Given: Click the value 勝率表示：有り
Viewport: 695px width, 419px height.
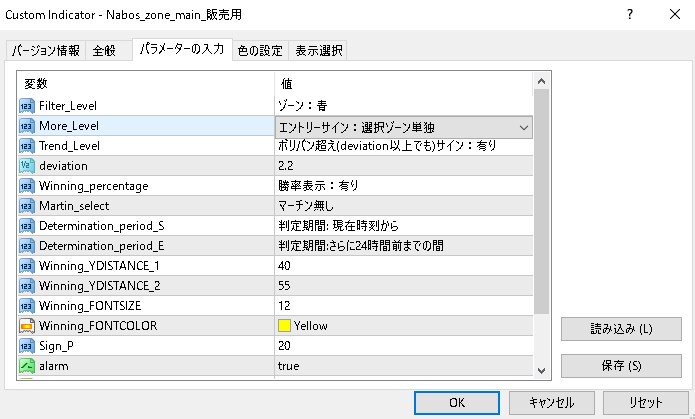Looking at the screenshot, I should 318,185.
